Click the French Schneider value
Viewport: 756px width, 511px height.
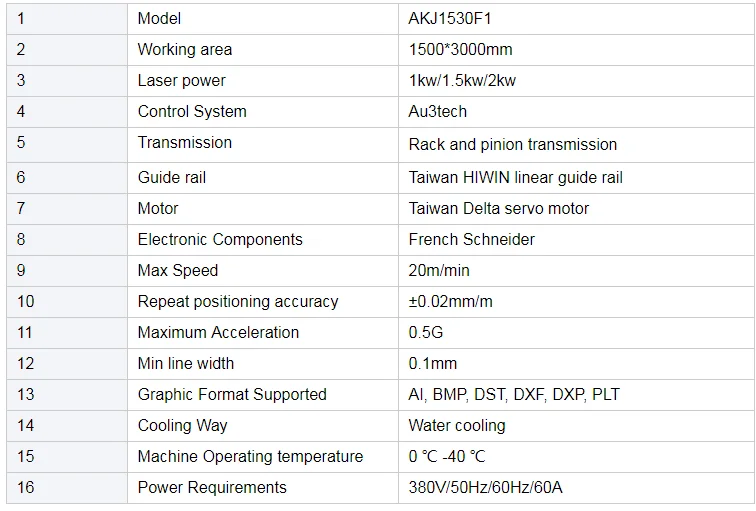pyautogui.click(x=472, y=240)
